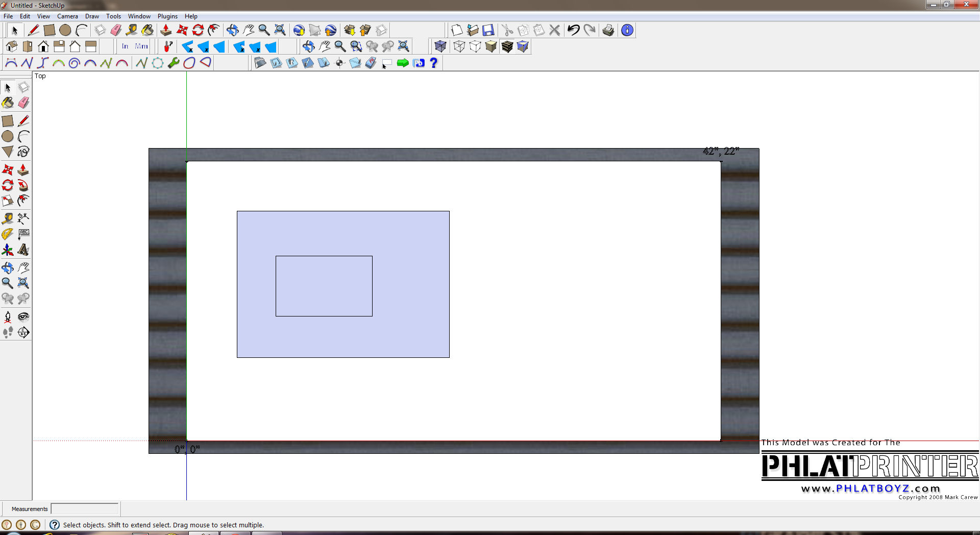Open the Draw menu
980x535 pixels.
click(92, 16)
